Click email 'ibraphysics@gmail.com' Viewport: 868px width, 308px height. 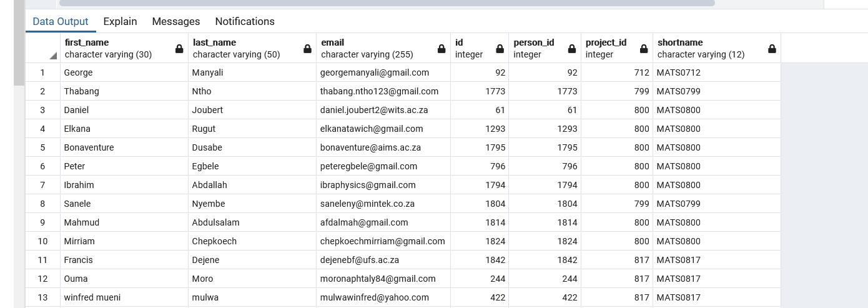point(383,185)
